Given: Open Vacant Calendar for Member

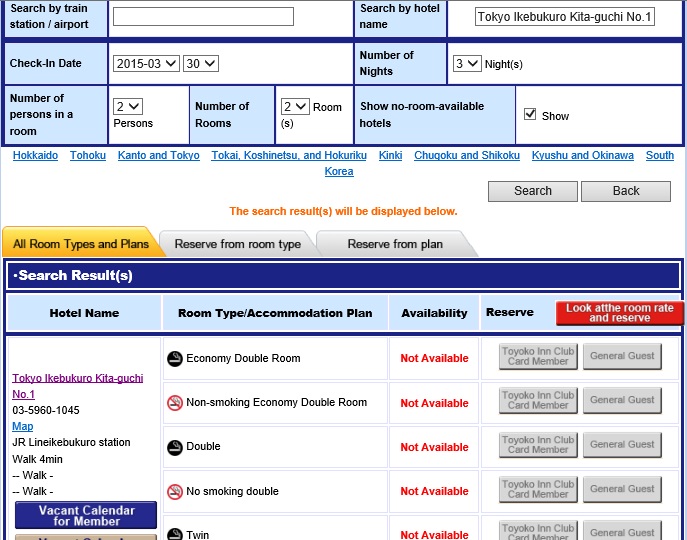Looking at the screenshot, I should tap(86, 515).
